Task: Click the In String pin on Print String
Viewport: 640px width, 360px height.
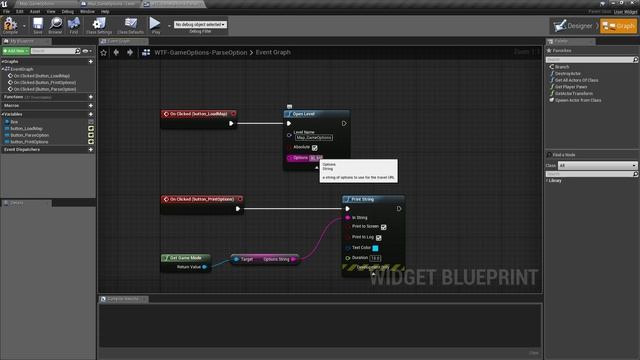Action: [348, 218]
